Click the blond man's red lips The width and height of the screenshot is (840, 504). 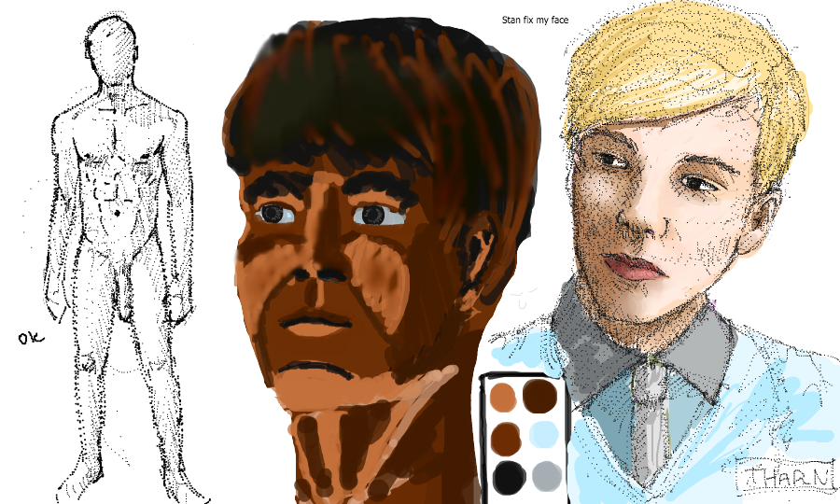point(637,268)
